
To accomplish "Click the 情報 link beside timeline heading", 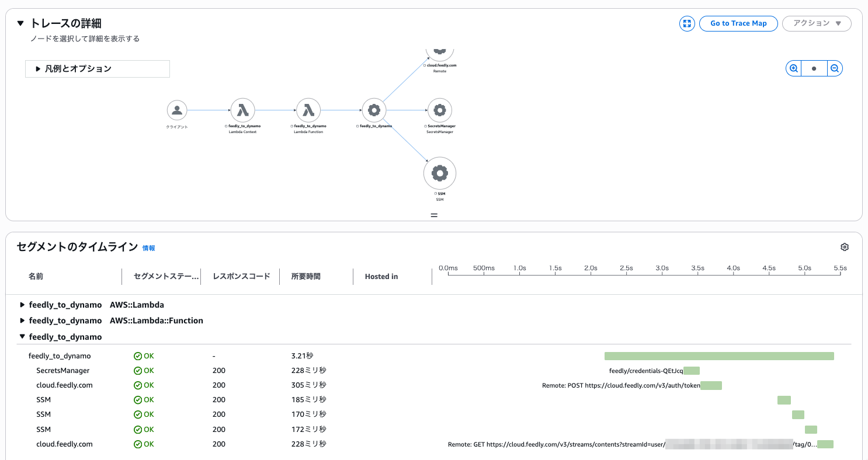I will click(x=149, y=248).
